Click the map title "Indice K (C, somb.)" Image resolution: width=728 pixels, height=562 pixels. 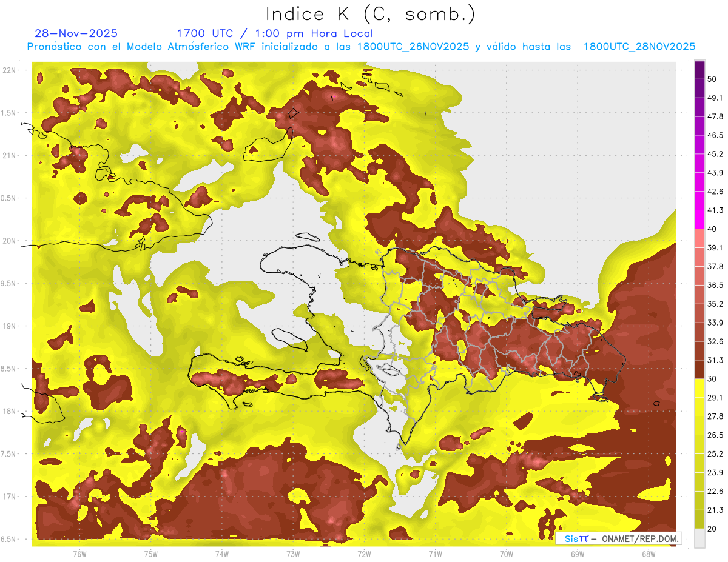tap(371, 14)
